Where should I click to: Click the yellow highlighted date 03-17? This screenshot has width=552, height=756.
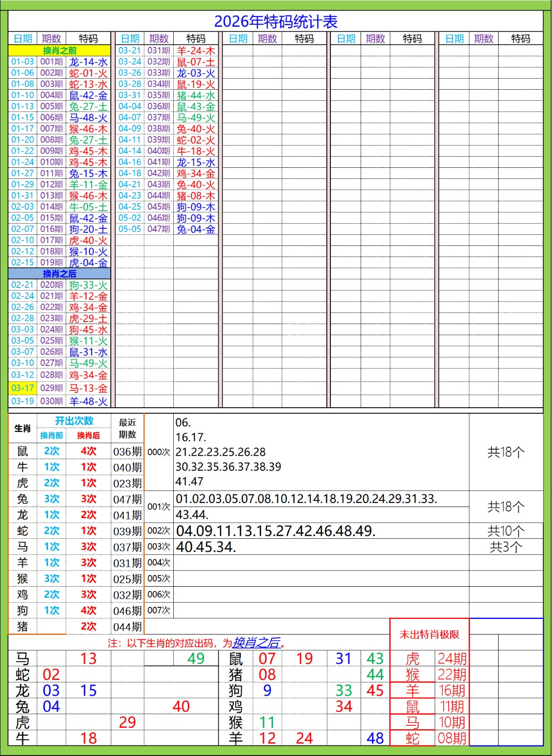coord(23,388)
